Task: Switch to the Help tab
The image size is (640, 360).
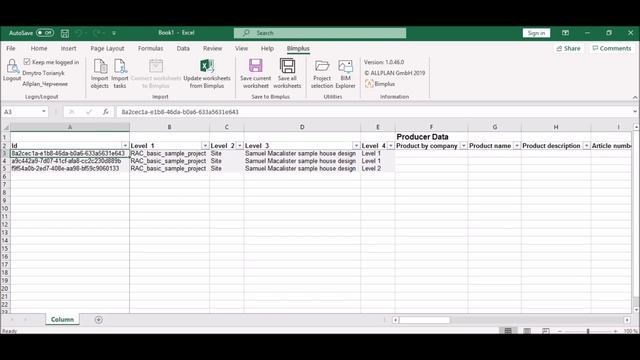Action: click(267, 48)
